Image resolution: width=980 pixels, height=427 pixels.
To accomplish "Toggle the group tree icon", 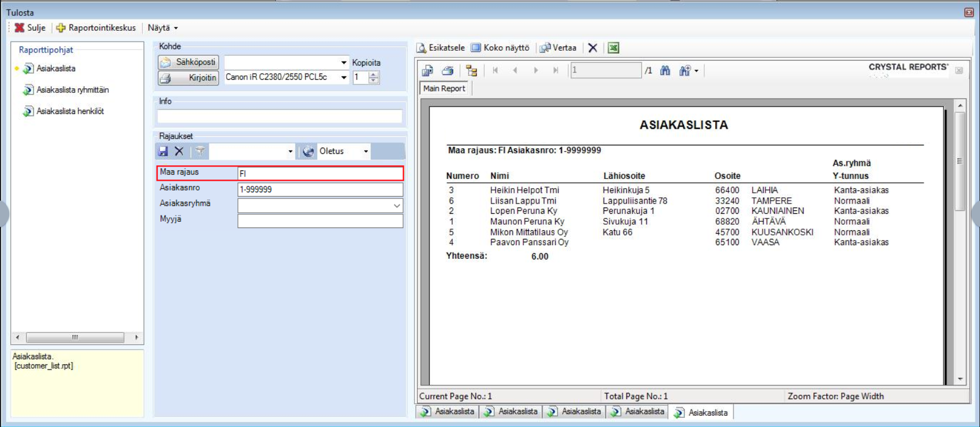I will click(x=471, y=71).
